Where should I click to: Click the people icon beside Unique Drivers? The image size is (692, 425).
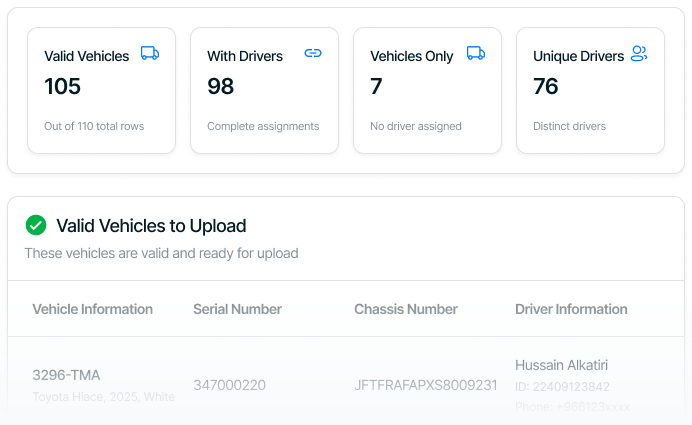click(x=639, y=54)
